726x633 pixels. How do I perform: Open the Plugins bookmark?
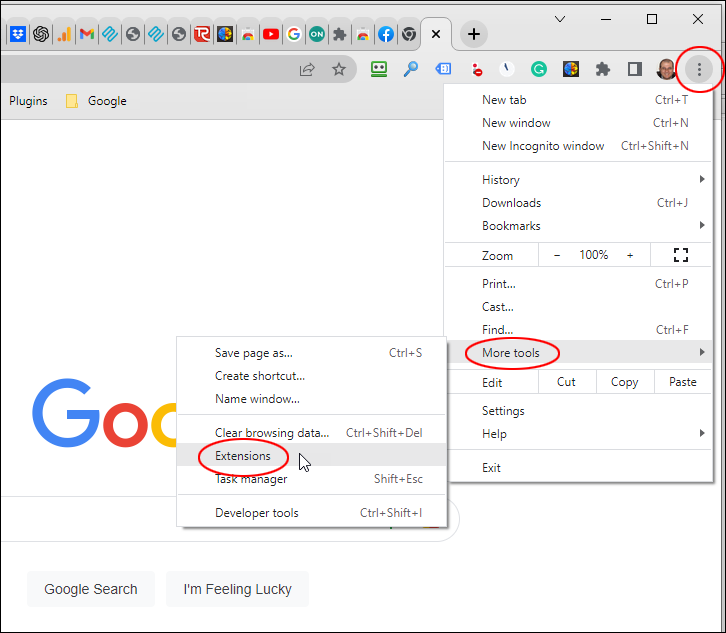[28, 101]
